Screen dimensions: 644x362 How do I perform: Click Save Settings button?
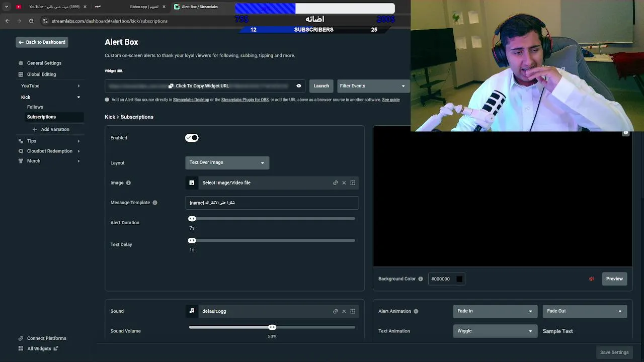pos(614,352)
